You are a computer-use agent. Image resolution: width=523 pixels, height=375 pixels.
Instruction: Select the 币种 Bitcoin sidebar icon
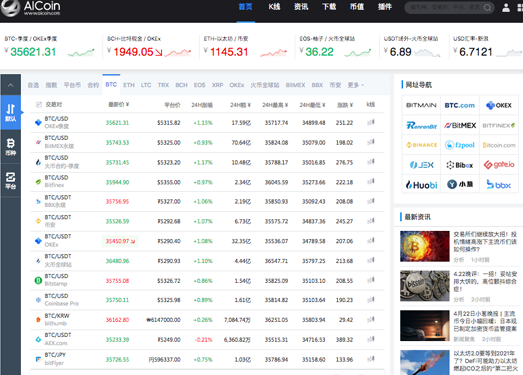point(11,147)
